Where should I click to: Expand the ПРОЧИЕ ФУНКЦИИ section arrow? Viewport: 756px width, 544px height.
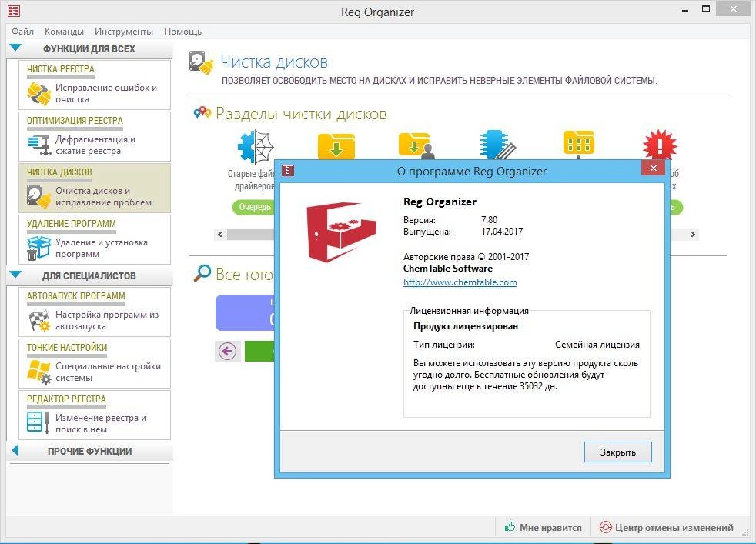(15, 451)
